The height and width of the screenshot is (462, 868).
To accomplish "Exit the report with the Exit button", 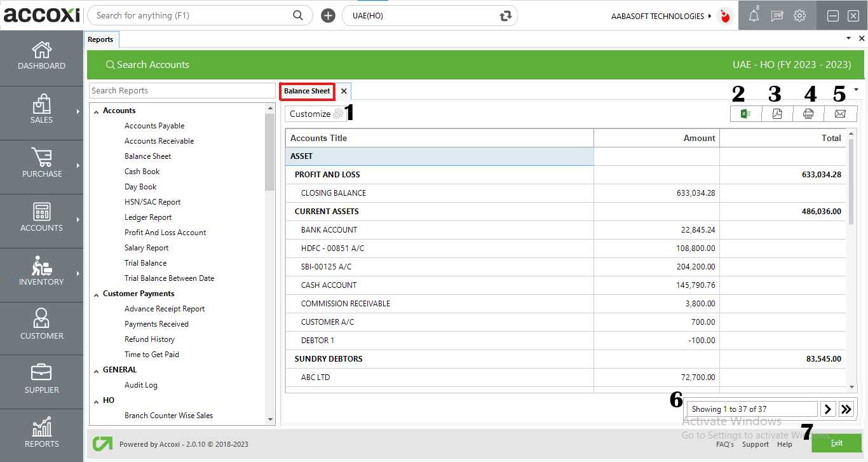I will pos(836,442).
